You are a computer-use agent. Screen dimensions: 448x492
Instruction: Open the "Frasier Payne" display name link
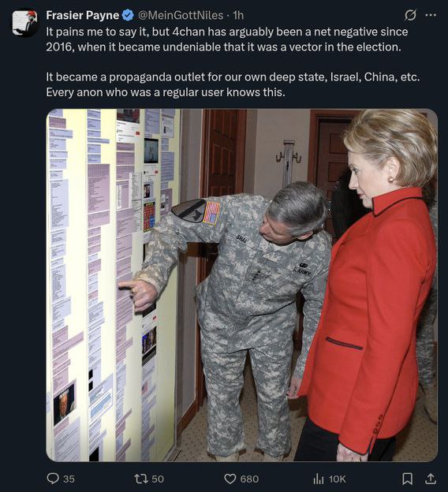(x=83, y=15)
